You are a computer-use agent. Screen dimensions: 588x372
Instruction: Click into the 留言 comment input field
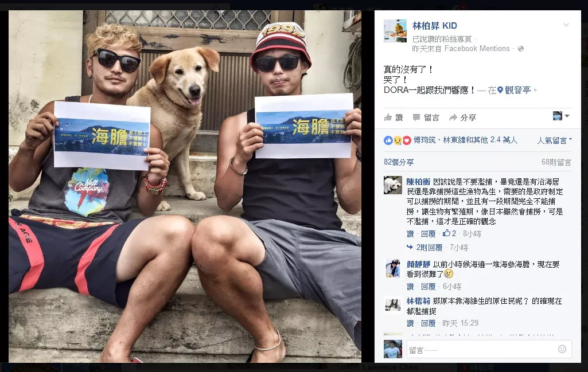pyautogui.click(x=482, y=350)
